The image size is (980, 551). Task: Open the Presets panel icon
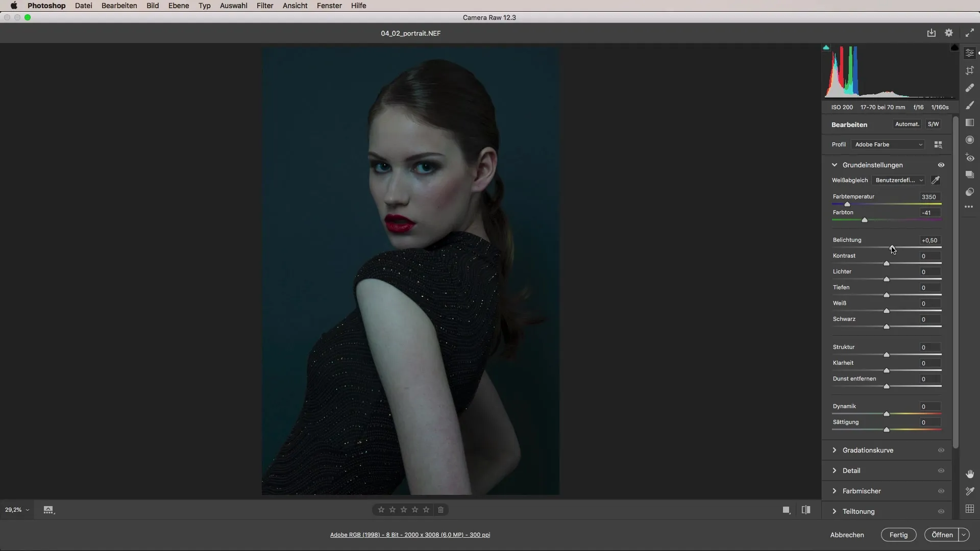[970, 192]
